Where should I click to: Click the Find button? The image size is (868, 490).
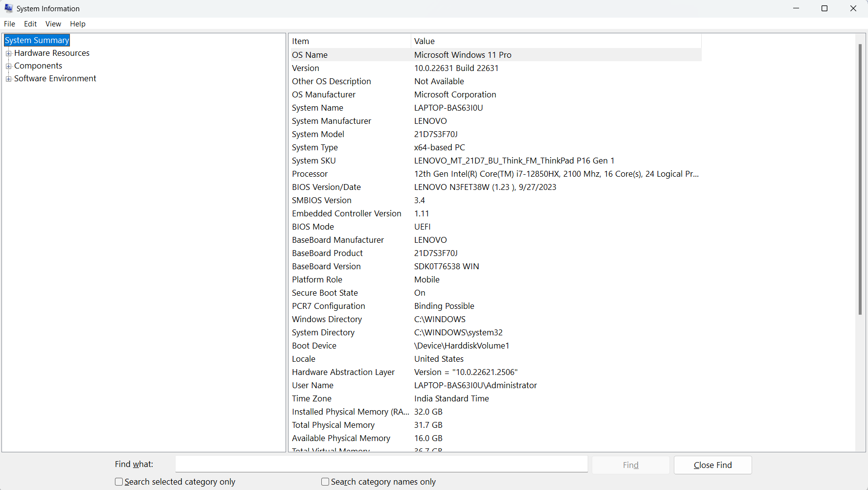[x=631, y=465]
